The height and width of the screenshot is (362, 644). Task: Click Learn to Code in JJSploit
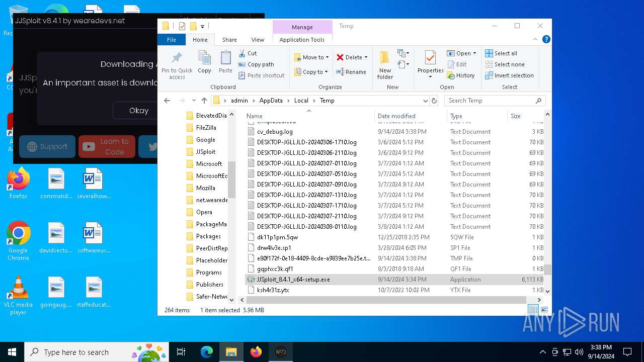pyautogui.click(x=107, y=147)
